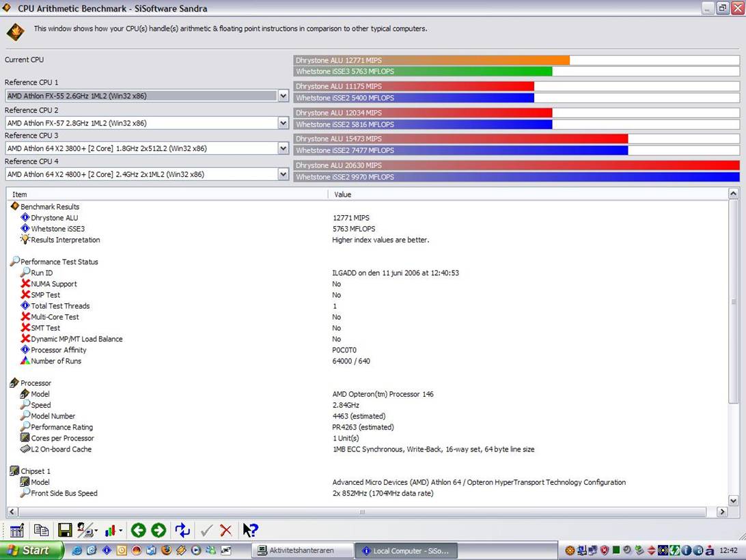Click the colored triangle icon beside Number of Runs
746x560 pixels.
click(x=25, y=361)
